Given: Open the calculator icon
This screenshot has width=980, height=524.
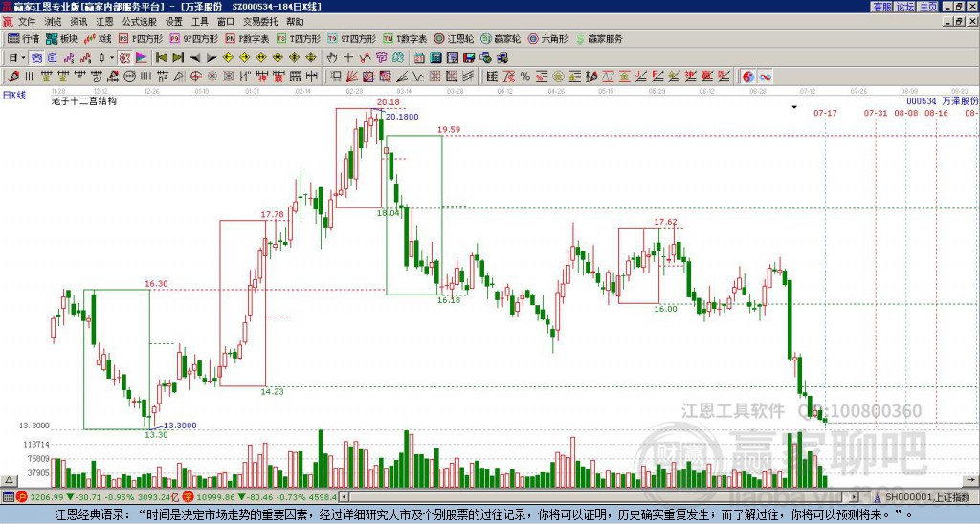Looking at the screenshot, I should point(435,58).
